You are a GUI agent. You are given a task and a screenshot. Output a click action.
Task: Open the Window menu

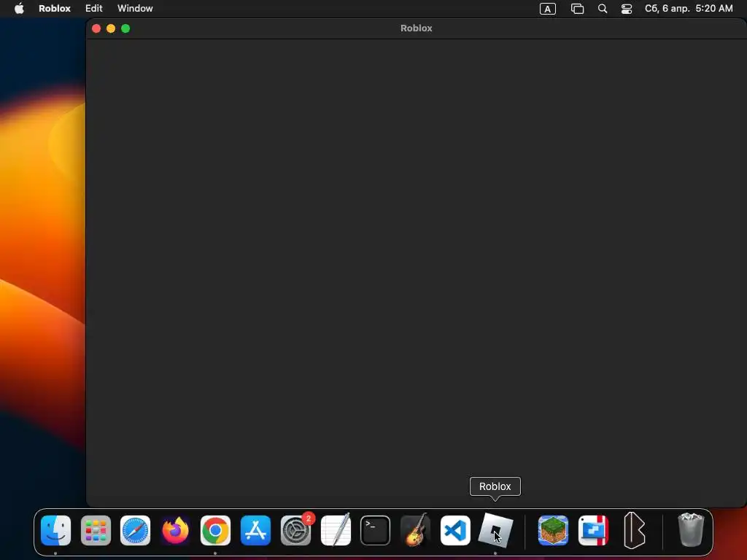[x=135, y=9]
